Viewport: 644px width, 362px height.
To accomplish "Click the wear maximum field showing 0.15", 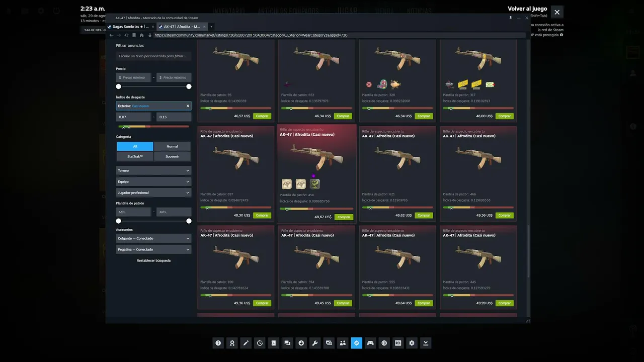I will click(x=174, y=117).
